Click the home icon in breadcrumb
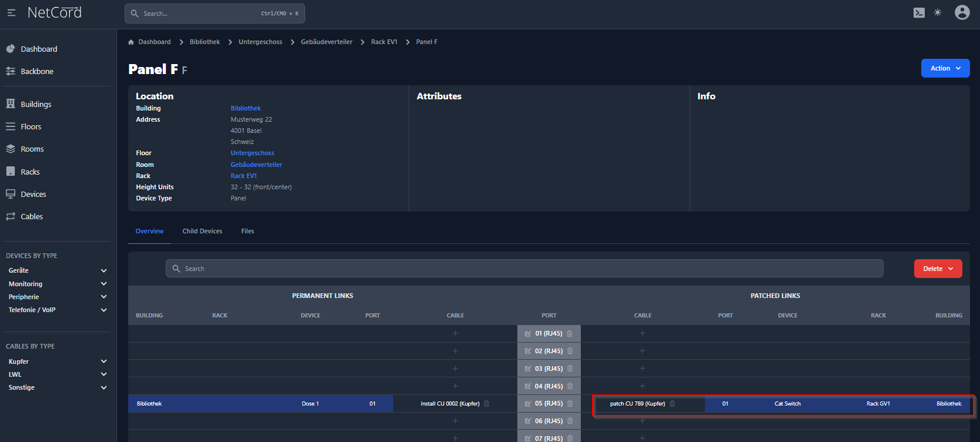The height and width of the screenshot is (442, 980). point(131,42)
